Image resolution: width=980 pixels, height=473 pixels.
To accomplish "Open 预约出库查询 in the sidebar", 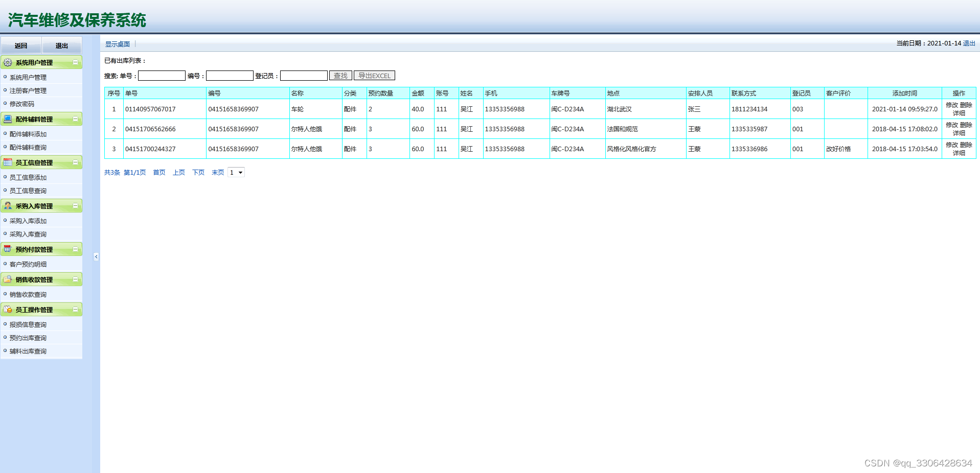I will [28, 338].
